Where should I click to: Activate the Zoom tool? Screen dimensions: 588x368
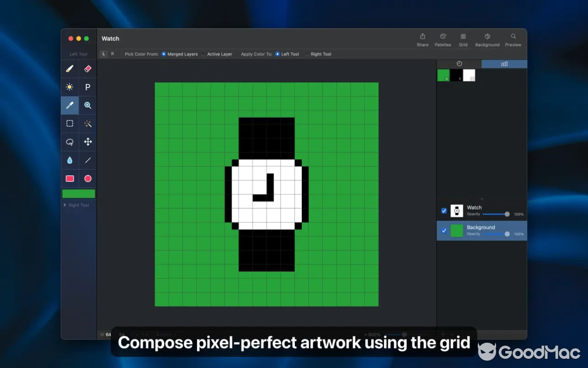(87, 105)
